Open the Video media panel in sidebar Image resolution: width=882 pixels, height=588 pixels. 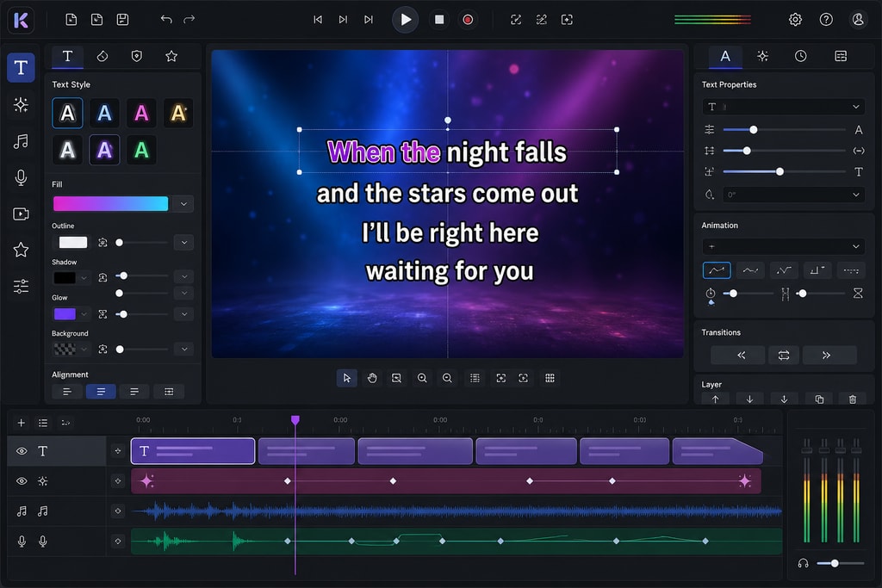click(21, 214)
